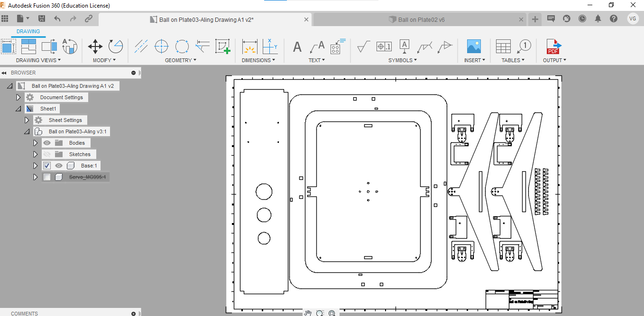Select the Text tool

pos(297,46)
